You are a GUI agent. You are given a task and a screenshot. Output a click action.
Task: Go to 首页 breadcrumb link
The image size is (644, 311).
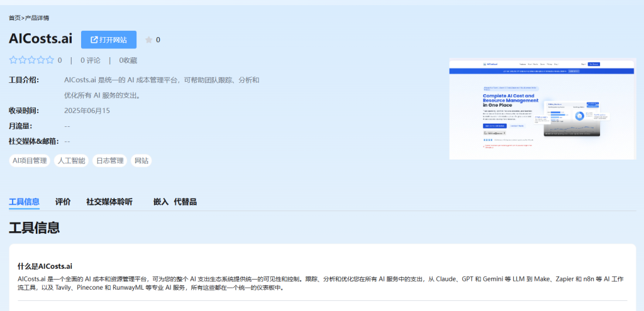click(x=15, y=18)
